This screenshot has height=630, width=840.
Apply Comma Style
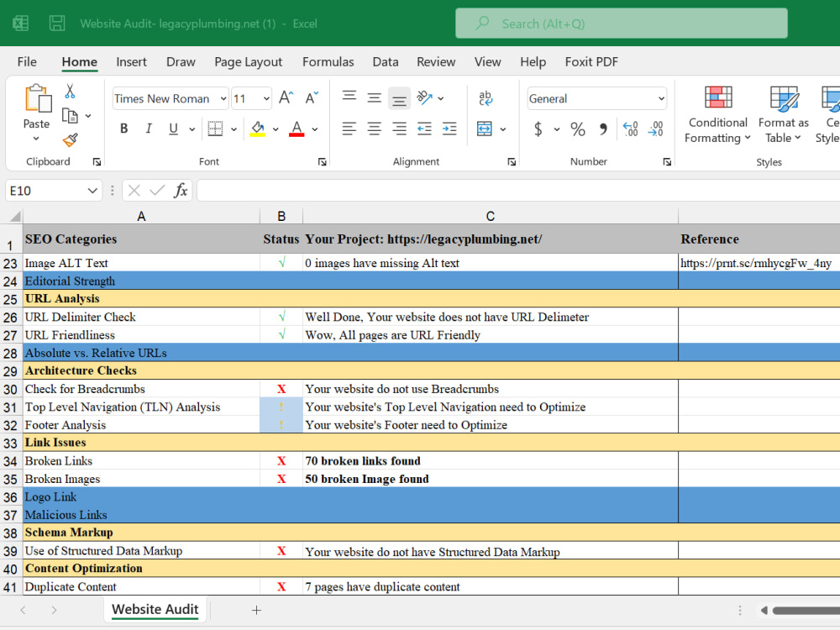pyautogui.click(x=603, y=129)
